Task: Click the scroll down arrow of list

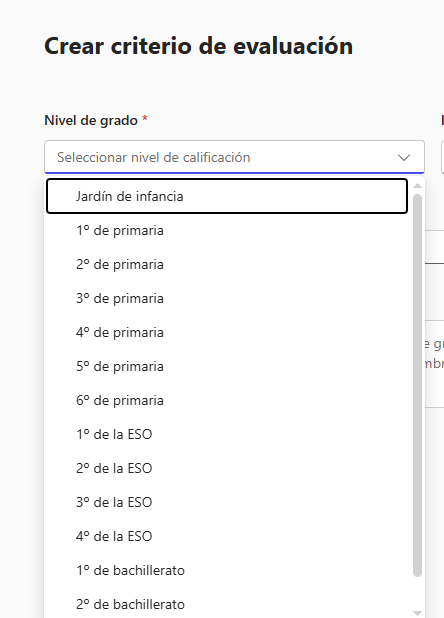Action: (x=417, y=613)
